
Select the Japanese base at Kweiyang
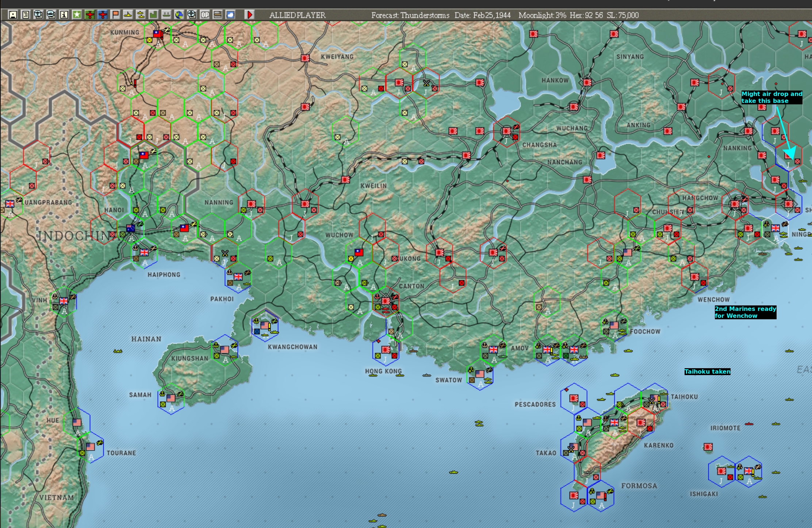click(305, 58)
